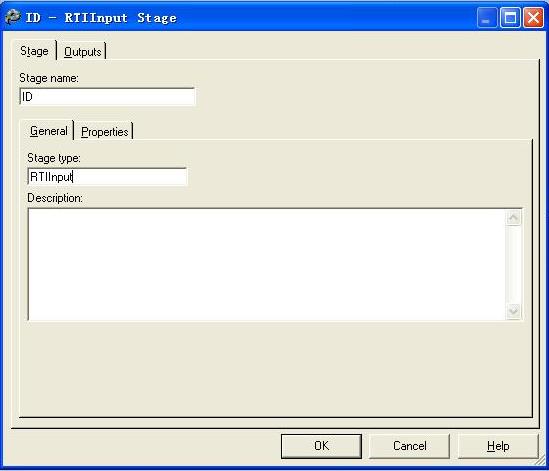Click the title bar text ID - RTIInput Stage

click(x=101, y=18)
